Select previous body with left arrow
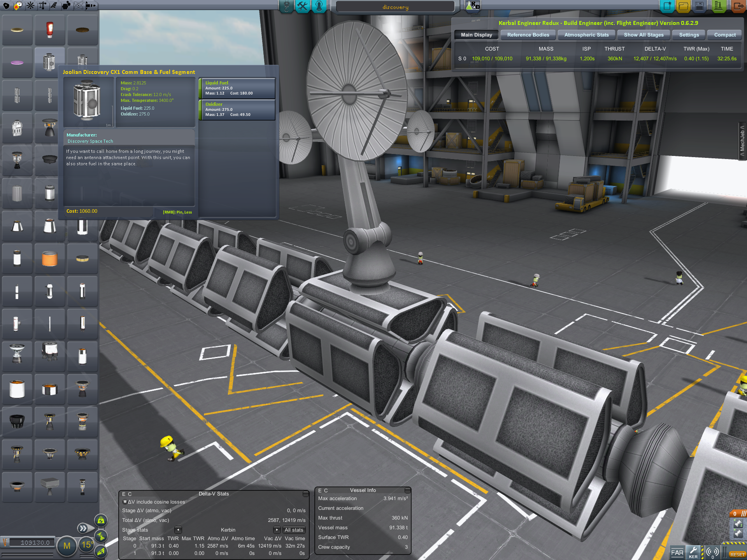 tap(178, 530)
